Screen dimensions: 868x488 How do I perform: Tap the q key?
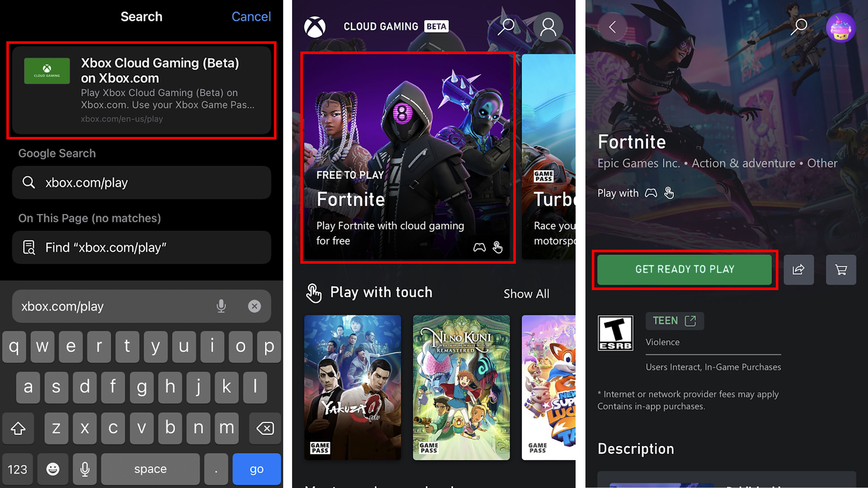point(14,347)
